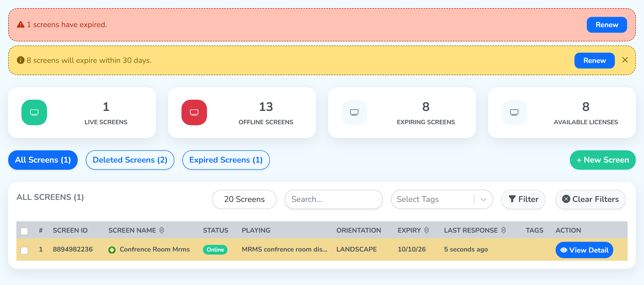The image size is (644, 285).
Task: Click the green Live Screens monitor icon
Action: [34, 112]
